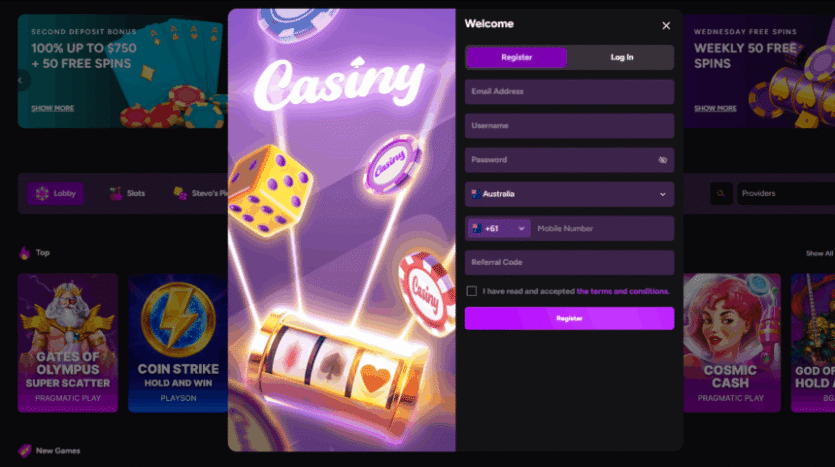Open the Slots cherry icon
Image resolution: width=835 pixels, height=467 pixels.
(x=116, y=193)
